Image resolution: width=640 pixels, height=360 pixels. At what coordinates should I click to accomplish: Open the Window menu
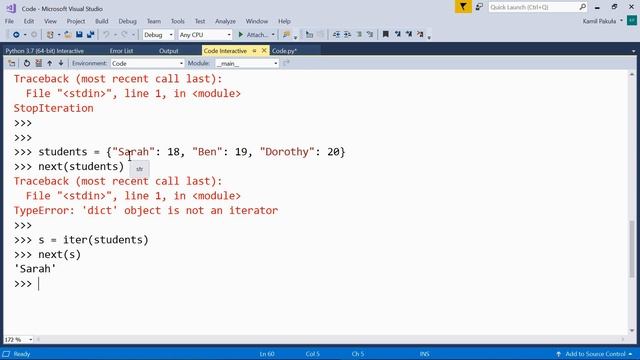(x=257, y=21)
